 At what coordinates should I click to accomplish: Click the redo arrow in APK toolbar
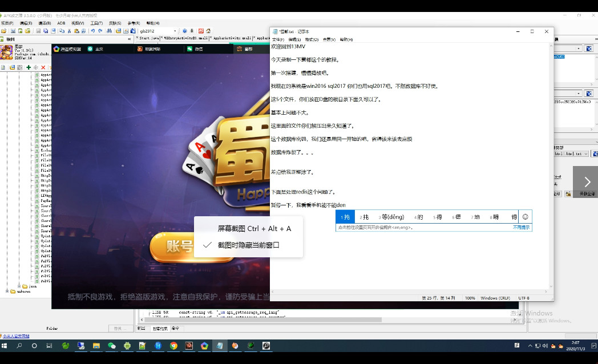(100, 31)
